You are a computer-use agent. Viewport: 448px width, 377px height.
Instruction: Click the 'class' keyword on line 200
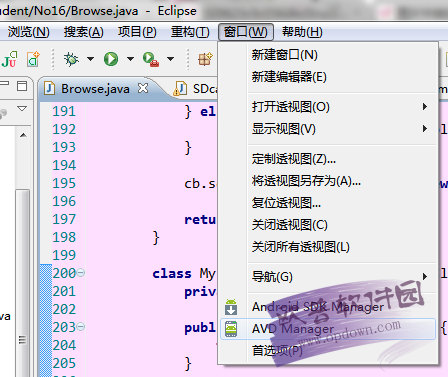tap(172, 274)
